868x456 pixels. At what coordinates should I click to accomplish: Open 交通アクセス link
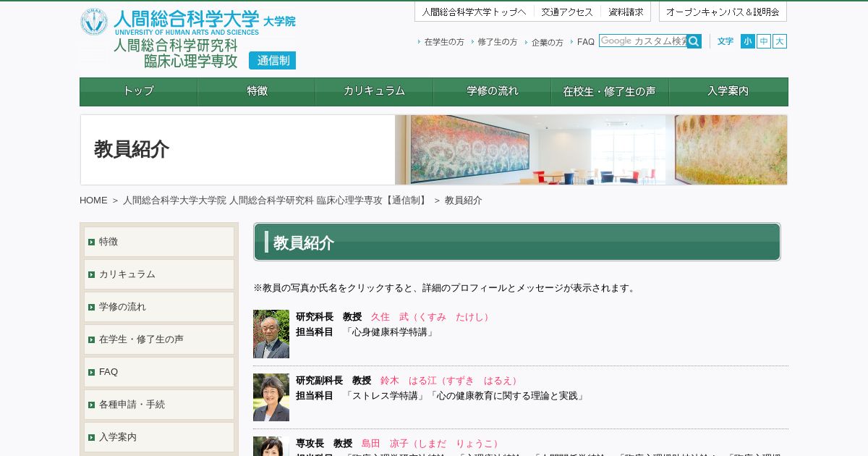tap(567, 12)
